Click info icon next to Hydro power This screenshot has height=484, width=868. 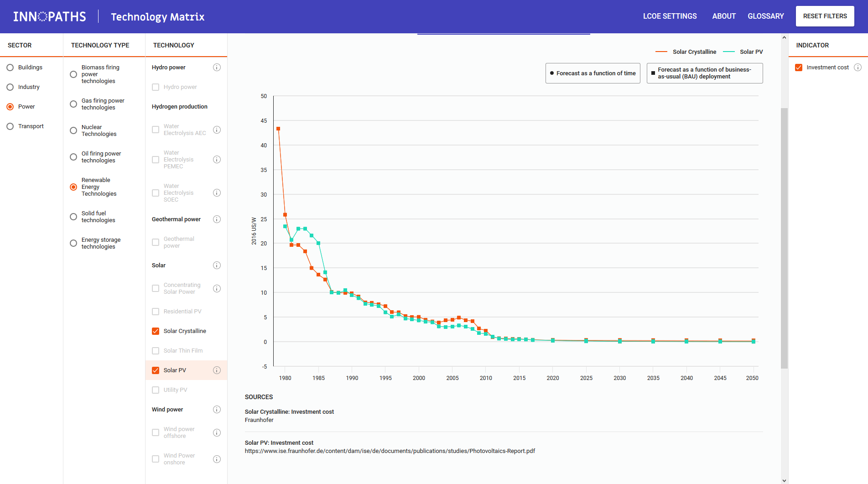click(217, 68)
